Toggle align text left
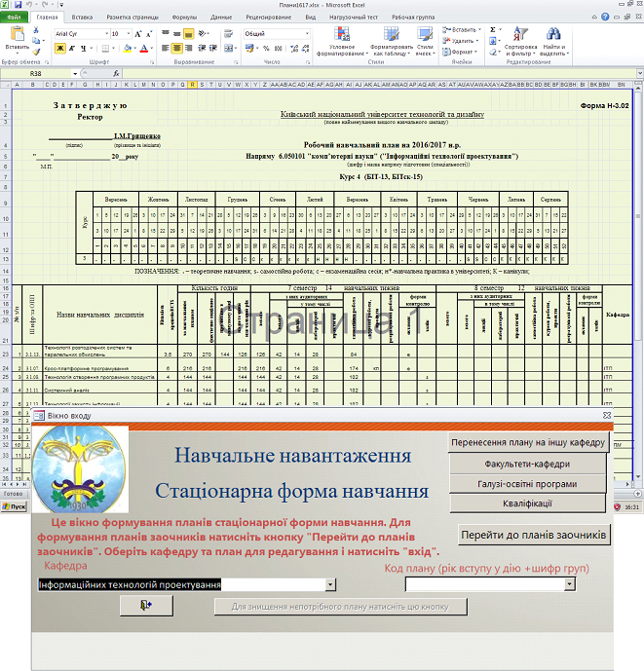The width and height of the screenshot is (644, 671). pyautogui.click(x=166, y=49)
